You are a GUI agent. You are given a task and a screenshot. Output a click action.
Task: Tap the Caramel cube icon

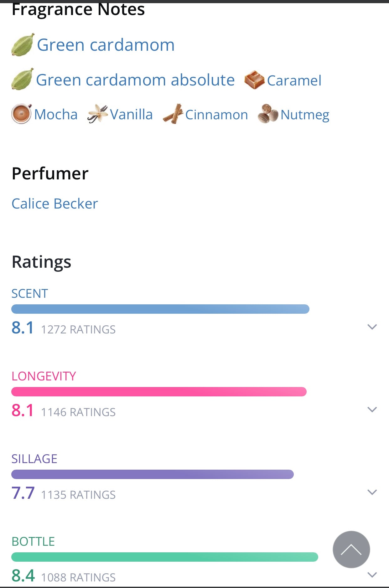[x=254, y=80]
